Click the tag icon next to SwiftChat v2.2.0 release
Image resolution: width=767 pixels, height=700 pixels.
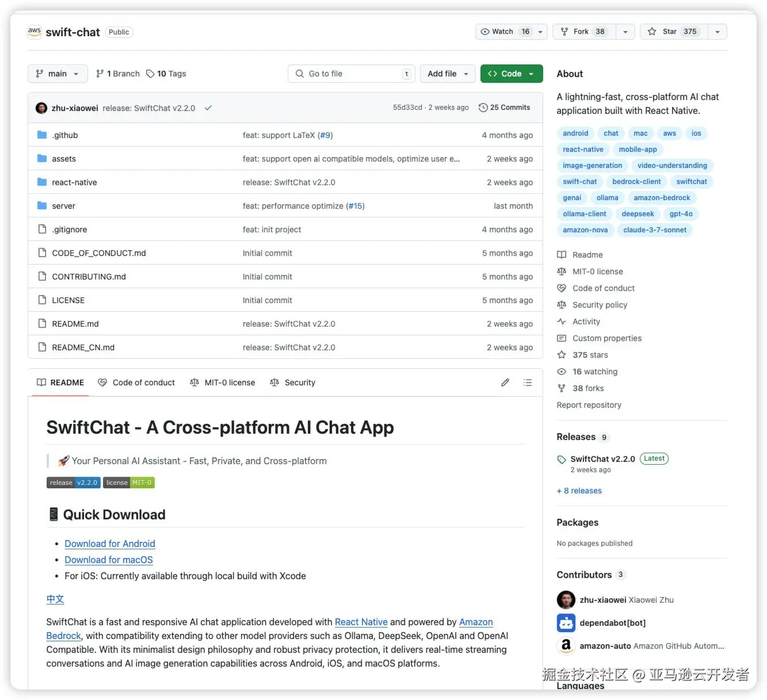[562, 459]
